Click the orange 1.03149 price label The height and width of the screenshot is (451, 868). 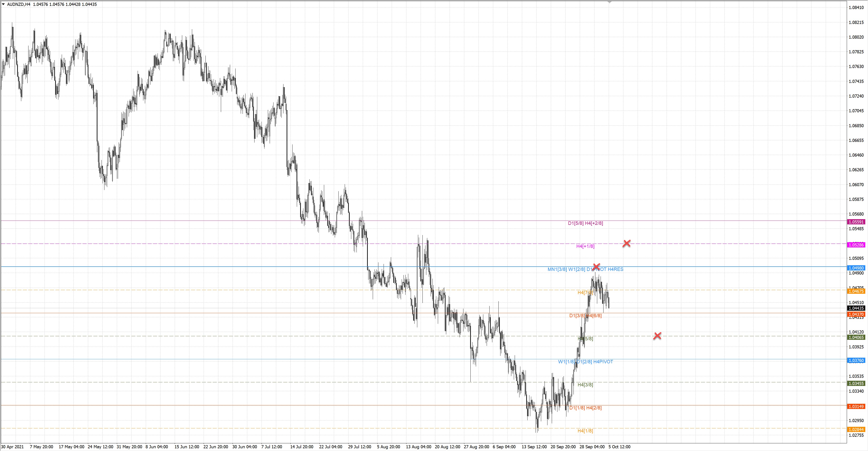(856, 406)
